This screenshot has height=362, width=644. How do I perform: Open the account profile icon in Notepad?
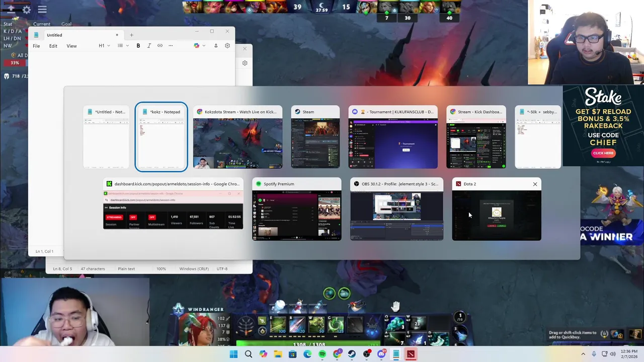(x=216, y=46)
